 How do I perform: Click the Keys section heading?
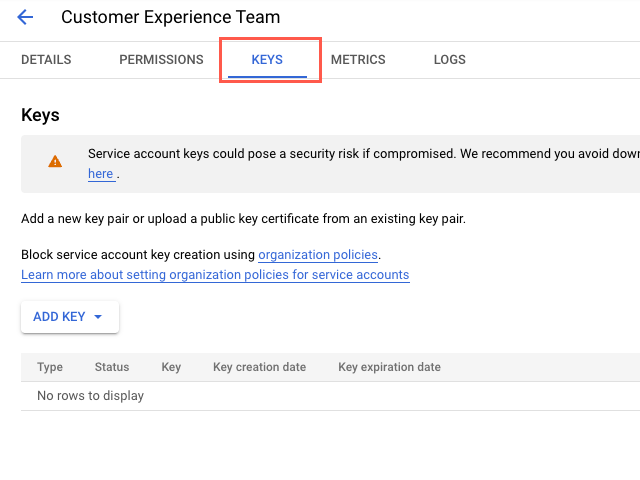pyautogui.click(x=40, y=115)
